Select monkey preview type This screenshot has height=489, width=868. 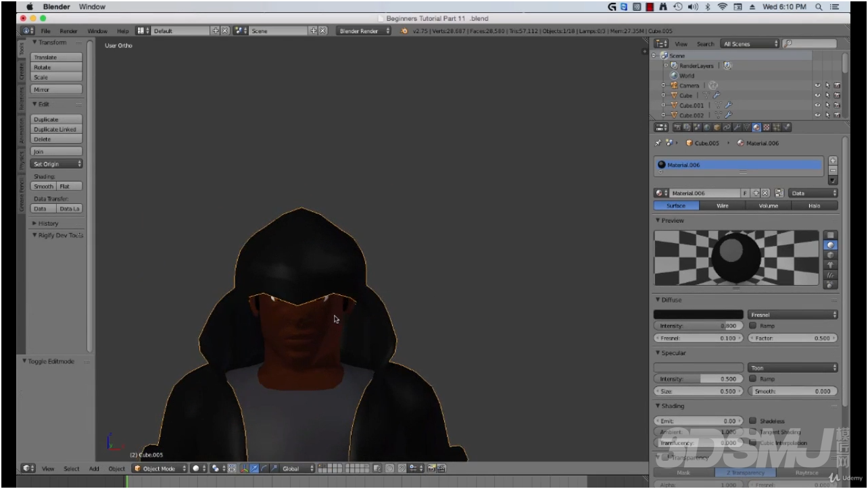click(x=831, y=265)
